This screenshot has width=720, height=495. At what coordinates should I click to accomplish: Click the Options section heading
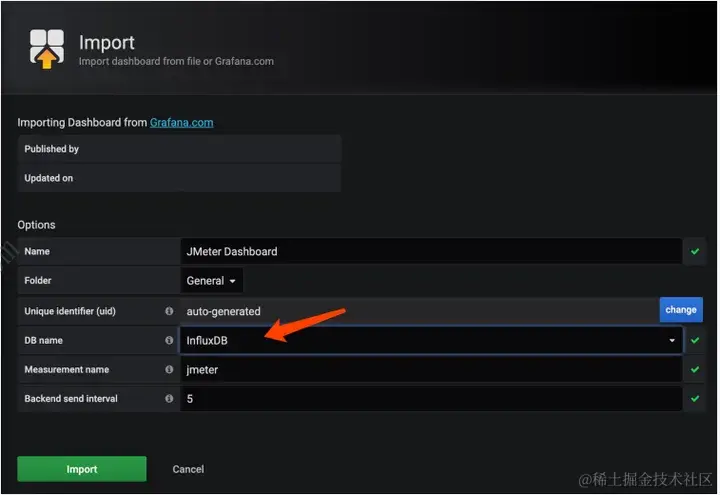(x=36, y=225)
